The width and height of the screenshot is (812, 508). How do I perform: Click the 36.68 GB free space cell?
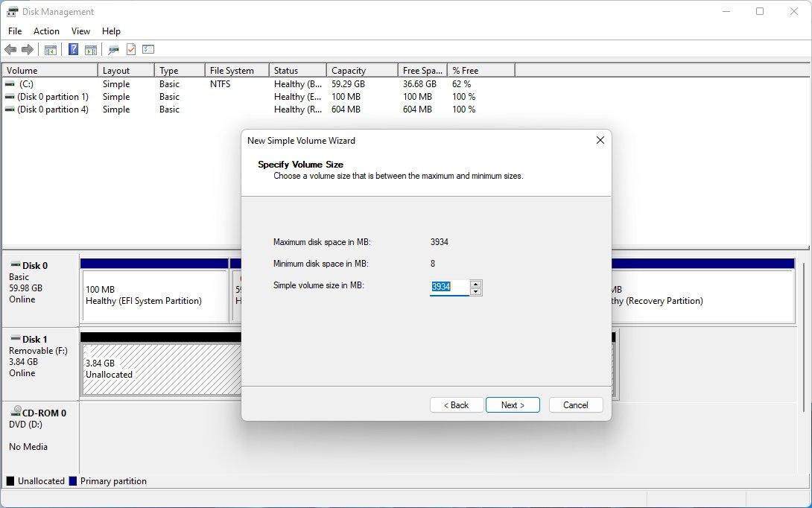419,84
